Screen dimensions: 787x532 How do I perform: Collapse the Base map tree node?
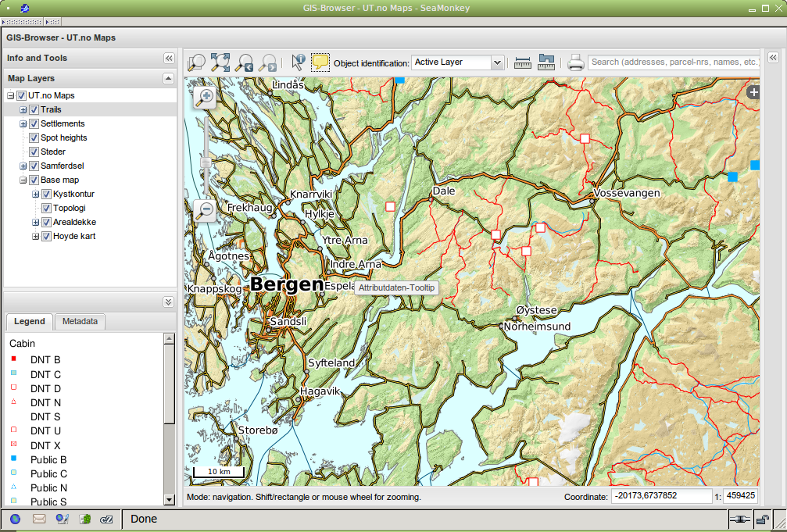(x=23, y=180)
